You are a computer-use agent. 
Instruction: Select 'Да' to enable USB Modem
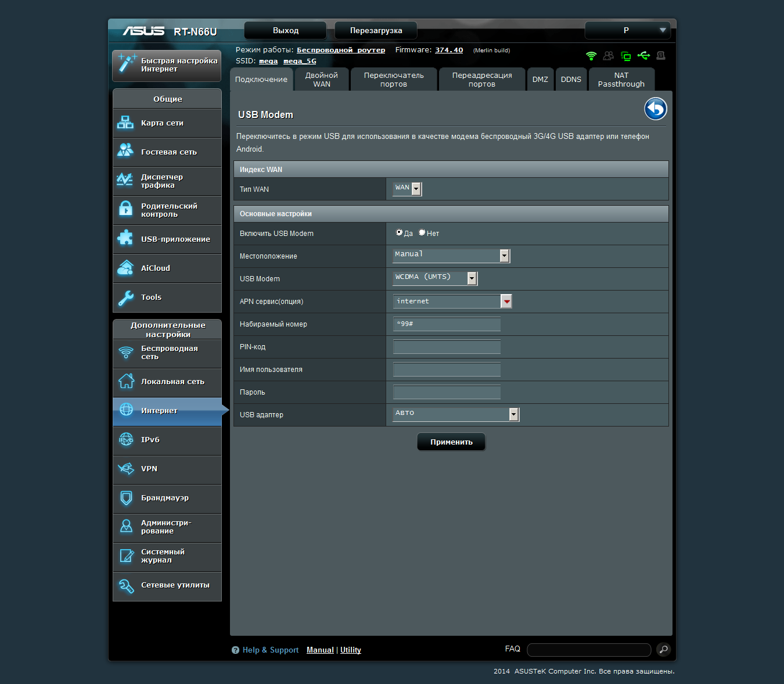400,232
